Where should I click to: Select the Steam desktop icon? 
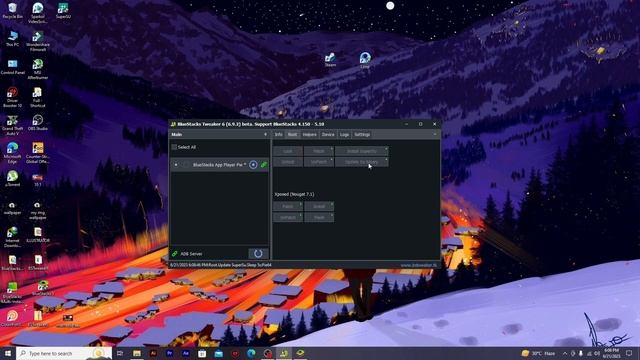pos(330,60)
